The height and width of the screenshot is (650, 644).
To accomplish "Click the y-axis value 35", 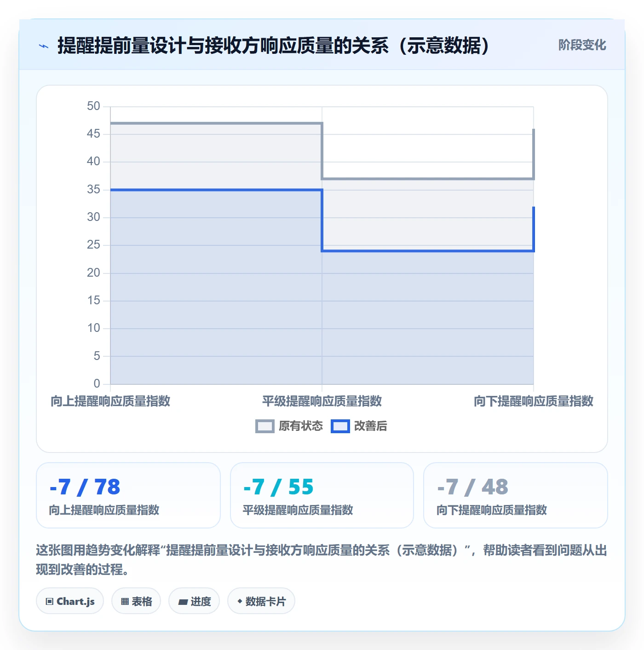I will pos(93,190).
